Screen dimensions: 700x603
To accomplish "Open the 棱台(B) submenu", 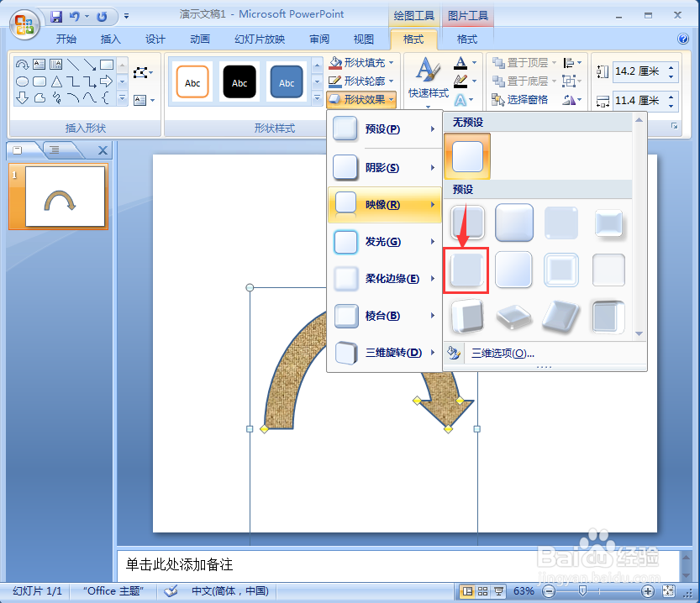I will pyautogui.click(x=384, y=316).
